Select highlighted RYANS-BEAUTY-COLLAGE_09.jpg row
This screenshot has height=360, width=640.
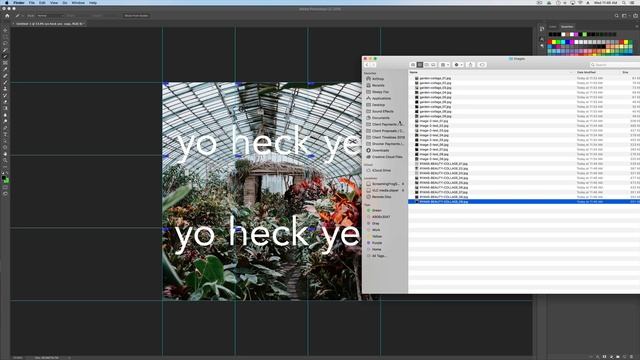[524, 202]
